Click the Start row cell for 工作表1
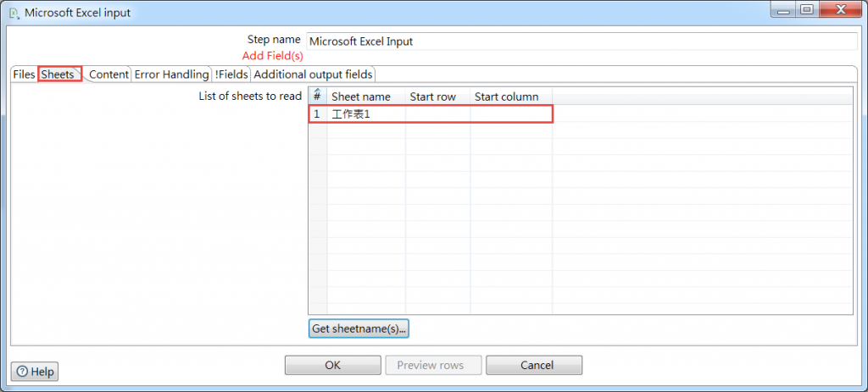This screenshot has width=868, height=392. pyautogui.click(x=438, y=114)
